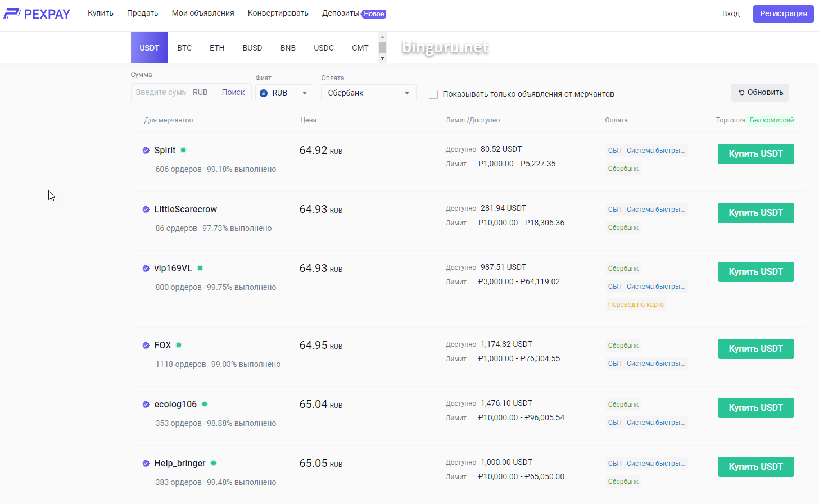Click Сбербанк payment tag in Spirit row

coord(623,169)
